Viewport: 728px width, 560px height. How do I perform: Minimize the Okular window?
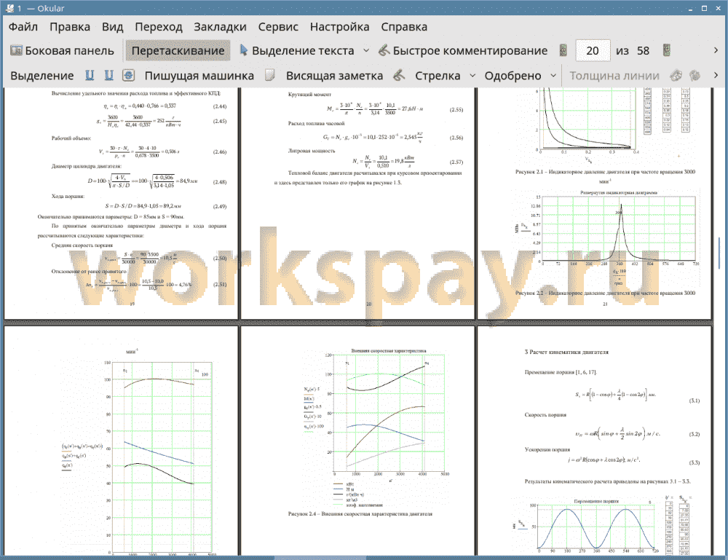coord(690,8)
